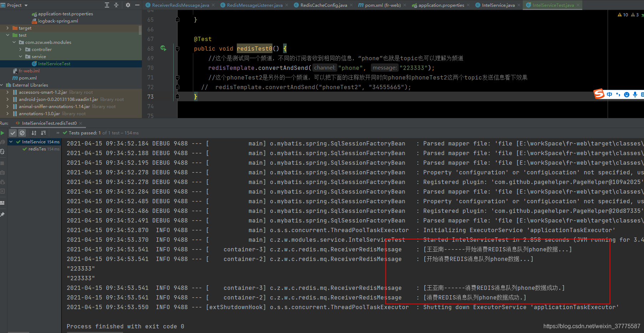
Task: Open Sogou emoji face icon
Action: 627,94
